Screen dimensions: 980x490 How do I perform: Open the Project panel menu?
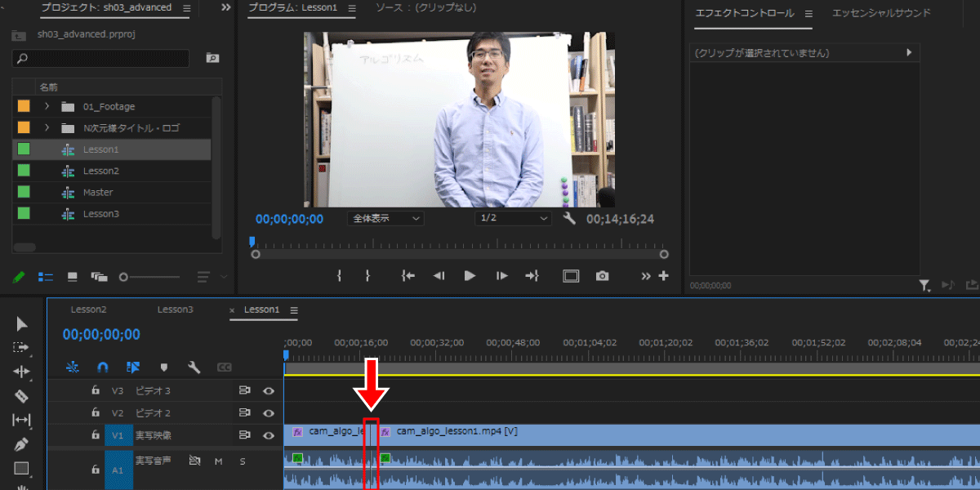(186, 8)
